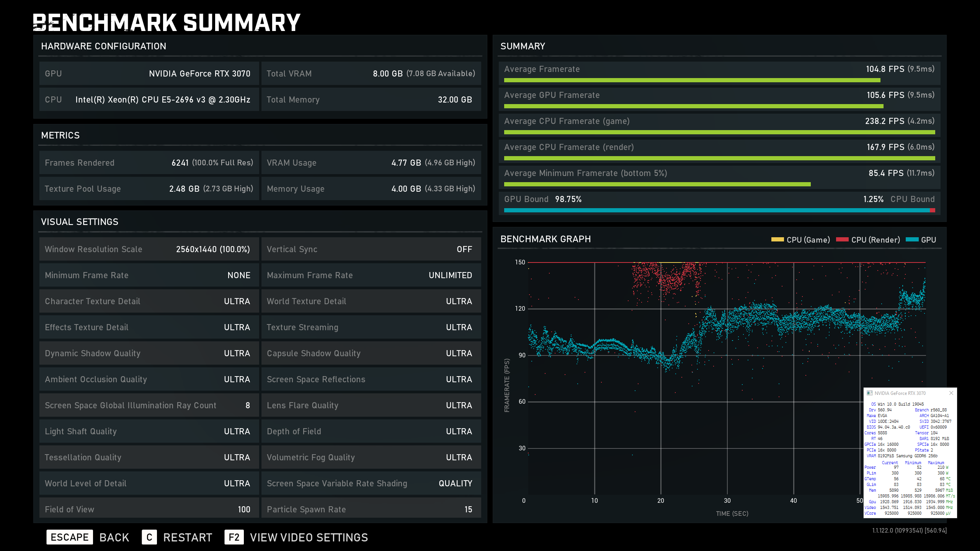The height and width of the screenshot is (551, 980).
Task: Click Character Texture Detail ULTRA row
Action: pyautogui.click(x=149, y=301)
